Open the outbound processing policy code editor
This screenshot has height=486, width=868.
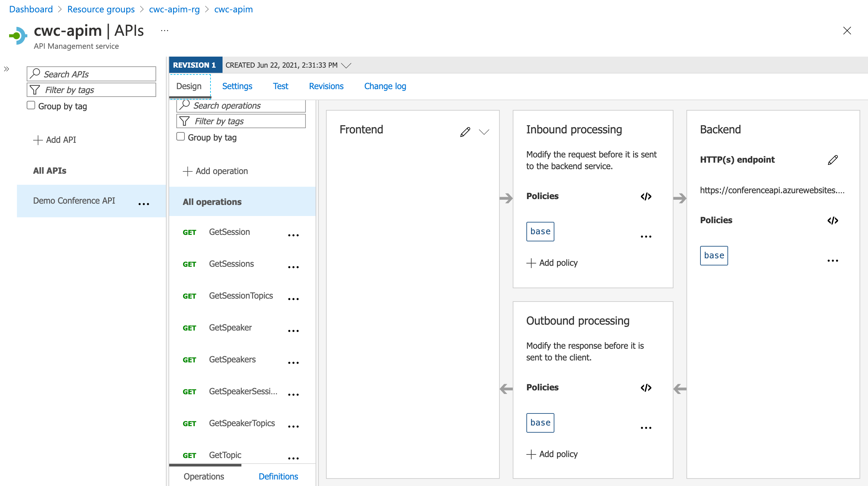pyautogui.click(x=646, y=387)
